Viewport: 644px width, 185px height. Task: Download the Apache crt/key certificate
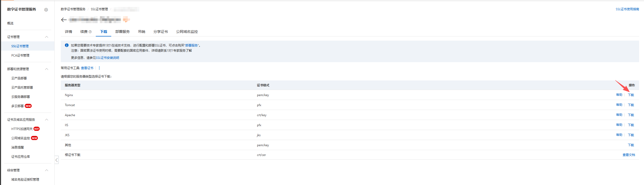click(x=631, y=115)
